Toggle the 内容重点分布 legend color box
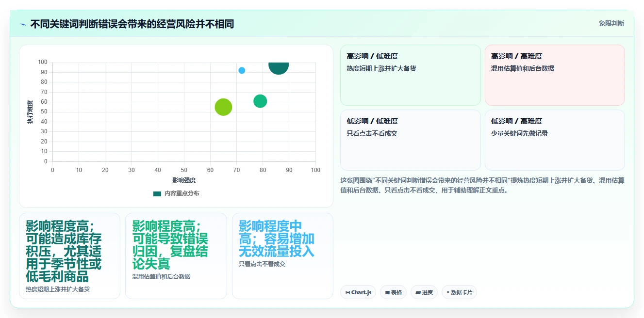The height and width of the screenshot is (318, 644). click(157, 193)
